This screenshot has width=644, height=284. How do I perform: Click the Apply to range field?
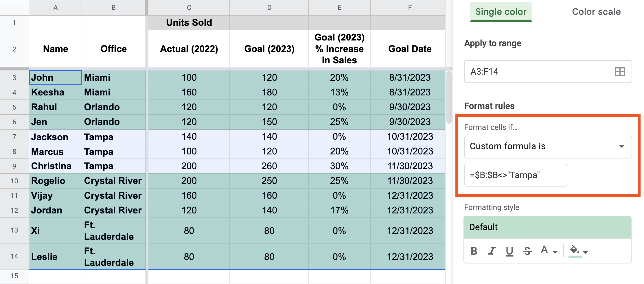tap(538, 71)
